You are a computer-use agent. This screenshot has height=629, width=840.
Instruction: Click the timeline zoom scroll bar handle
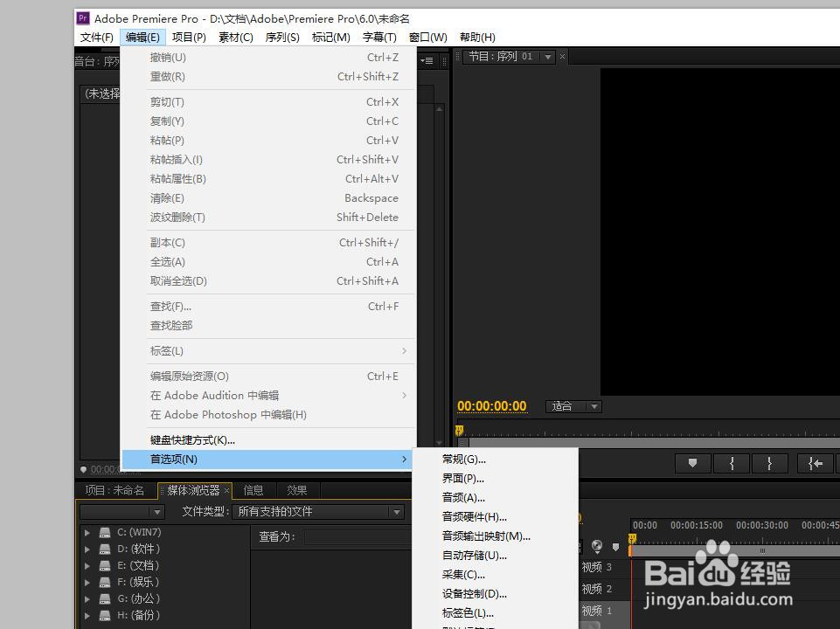(762, 550)
